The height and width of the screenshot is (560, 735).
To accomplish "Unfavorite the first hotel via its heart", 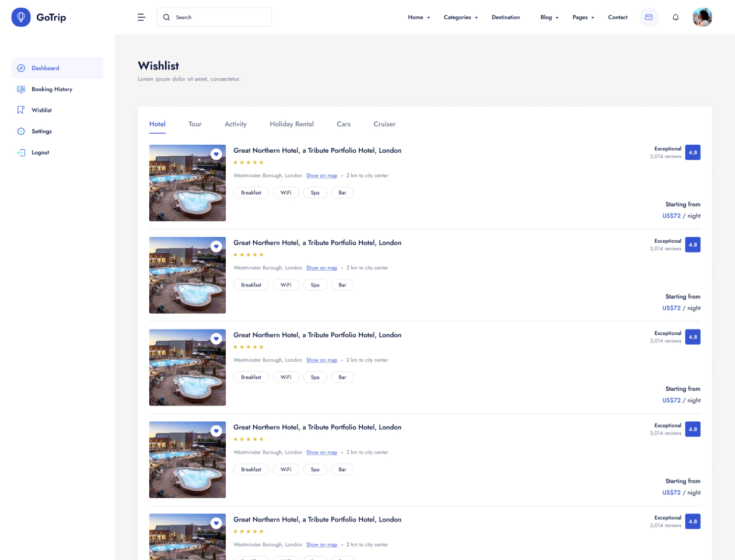I will coord(216,154).
